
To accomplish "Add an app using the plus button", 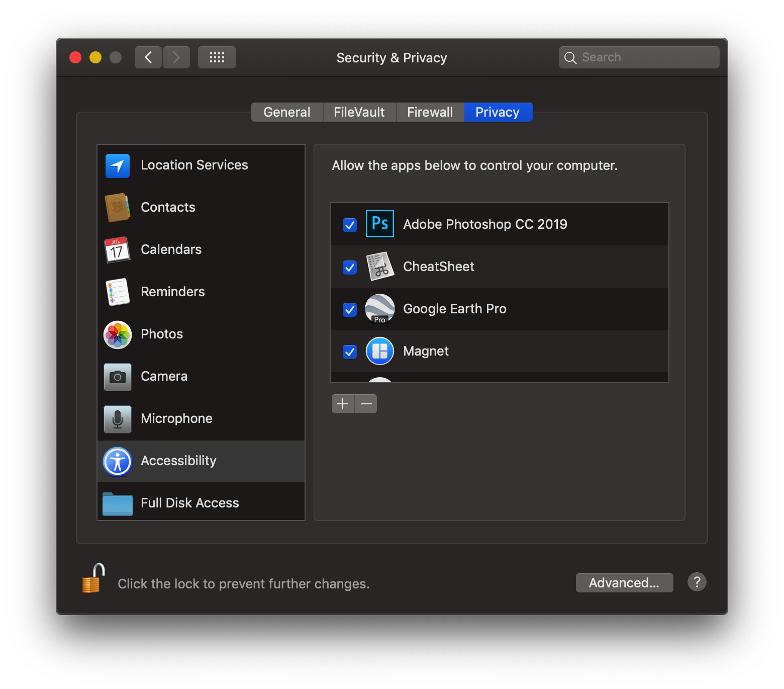I will click(x=342, y=403).
